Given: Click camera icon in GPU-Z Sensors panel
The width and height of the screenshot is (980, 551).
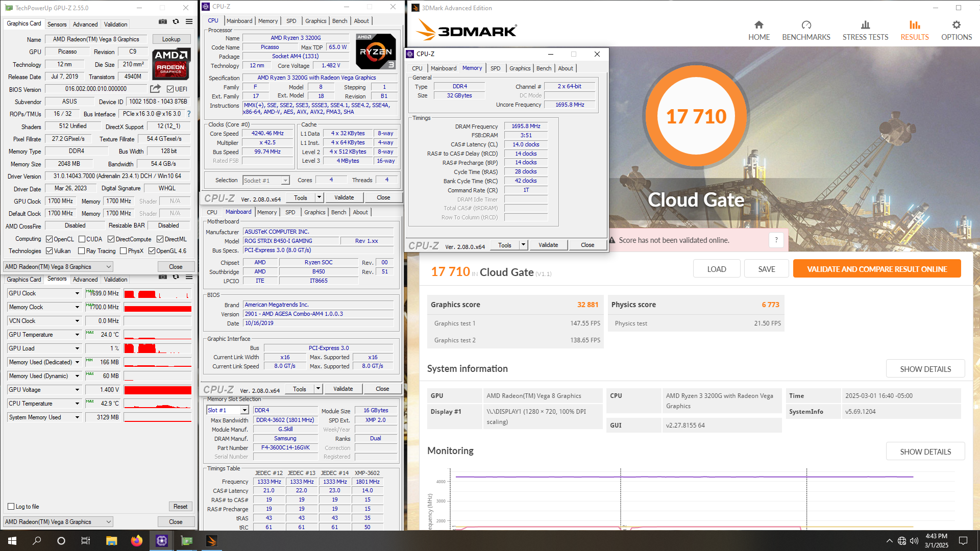Looking at the screenshot, I should coord(162,277).
